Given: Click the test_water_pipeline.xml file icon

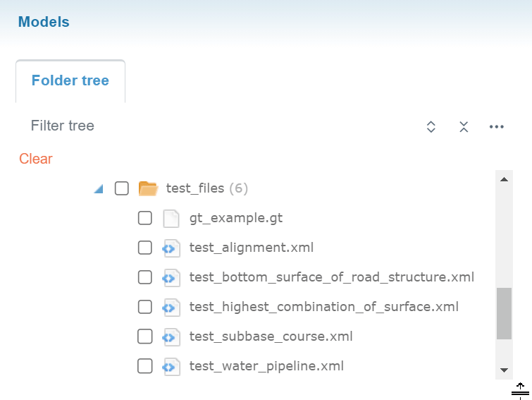Looking at the screenshot, I should [170, 367].
